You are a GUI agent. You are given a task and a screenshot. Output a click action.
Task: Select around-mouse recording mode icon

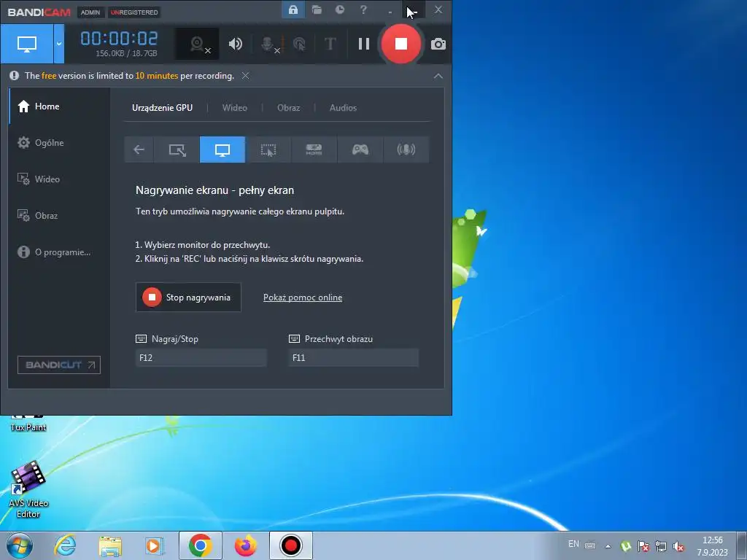pos(268,149)
